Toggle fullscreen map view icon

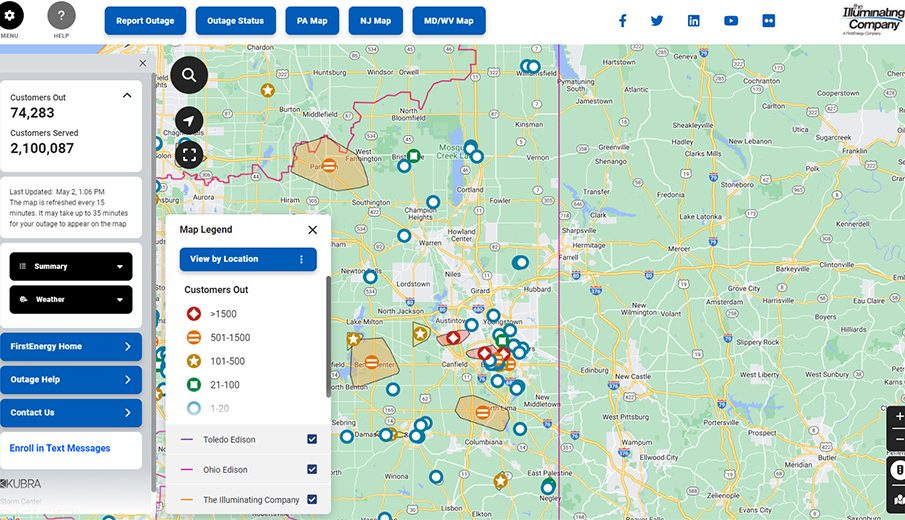click(189, 154)
